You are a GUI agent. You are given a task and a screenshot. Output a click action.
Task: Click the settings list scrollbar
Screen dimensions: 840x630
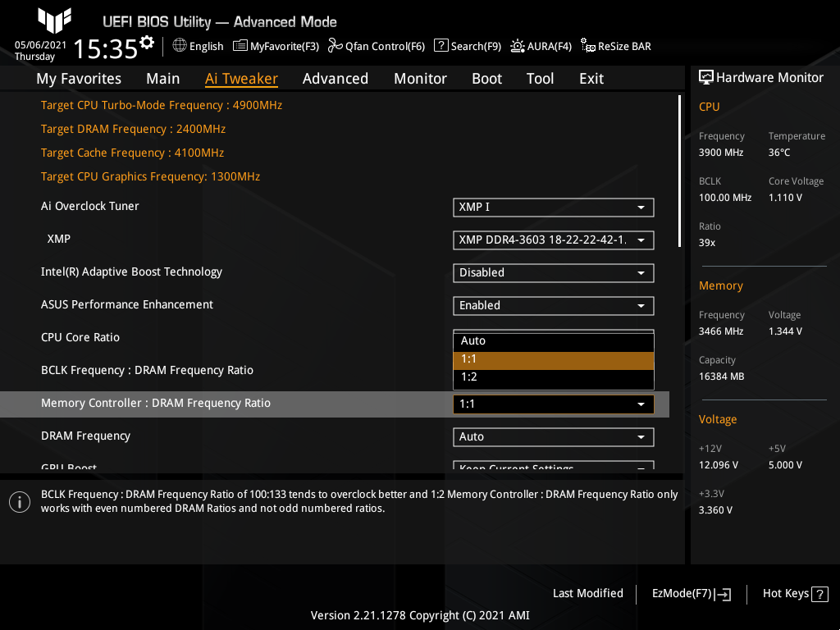click(x=679, y=171)
